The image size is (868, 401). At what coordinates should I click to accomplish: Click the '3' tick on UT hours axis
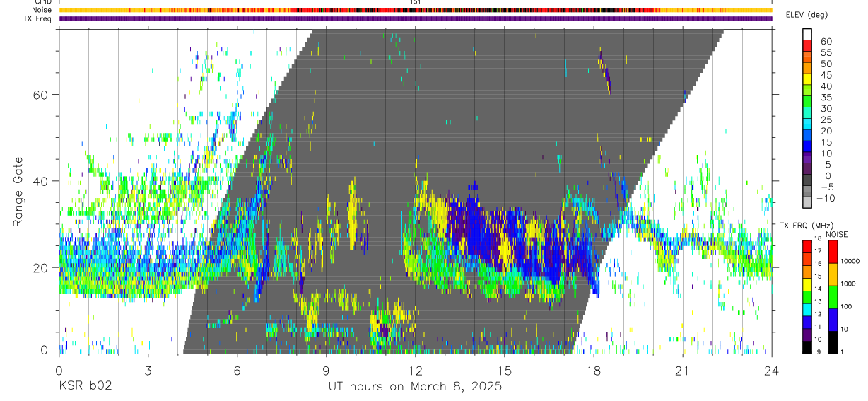coord(147,371)
